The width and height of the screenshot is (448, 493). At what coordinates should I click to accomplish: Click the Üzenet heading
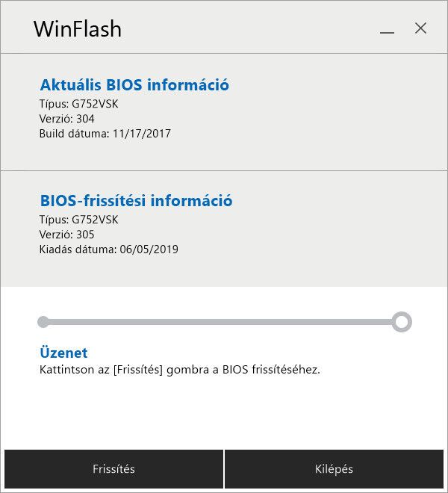click(x=63, y=353)
